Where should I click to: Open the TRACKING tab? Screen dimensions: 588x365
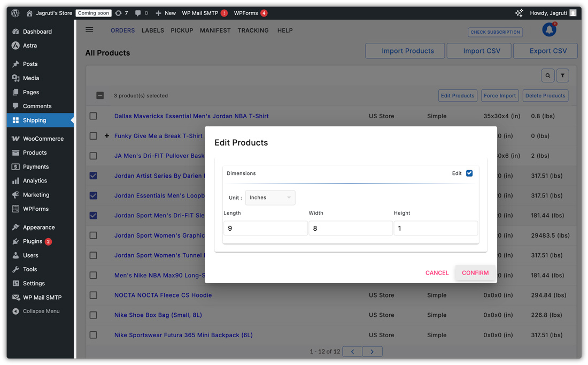pyautogui.click(x=253, y=31)
